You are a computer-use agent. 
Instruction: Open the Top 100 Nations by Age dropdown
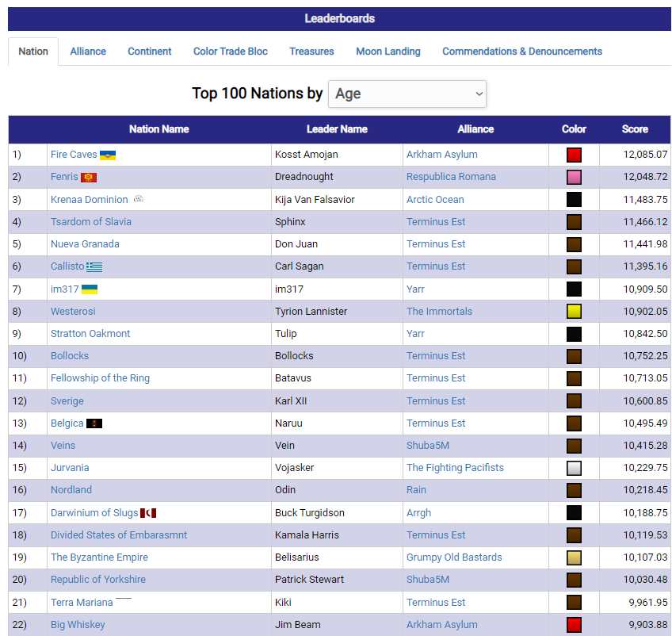pyautogui.click(x=407, y=94)
